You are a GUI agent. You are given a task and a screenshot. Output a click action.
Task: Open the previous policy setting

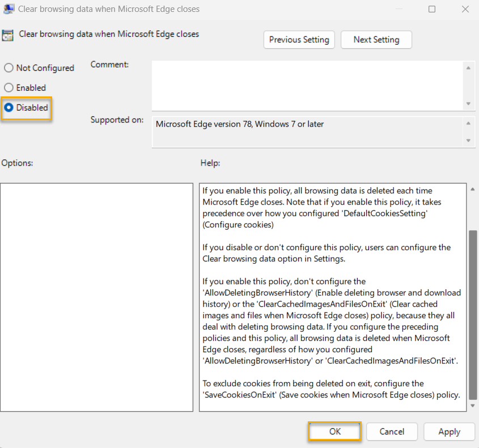click(x=299, y=40)
